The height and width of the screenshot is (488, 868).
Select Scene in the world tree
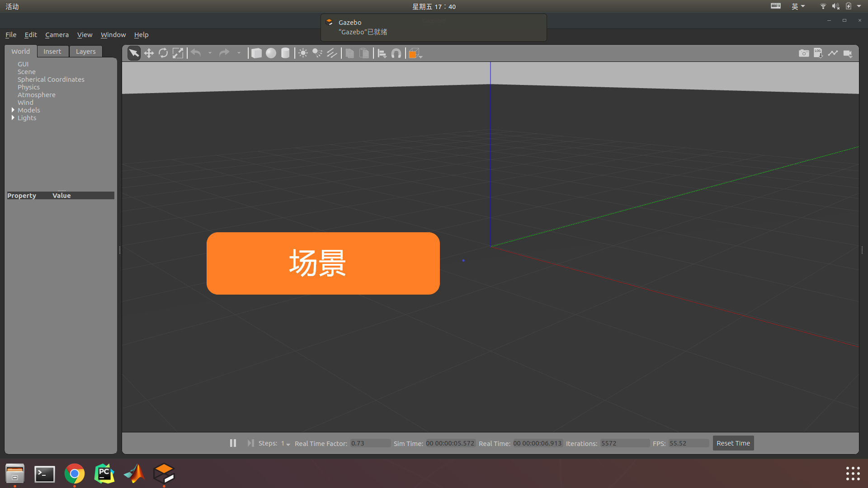[27, 72]
